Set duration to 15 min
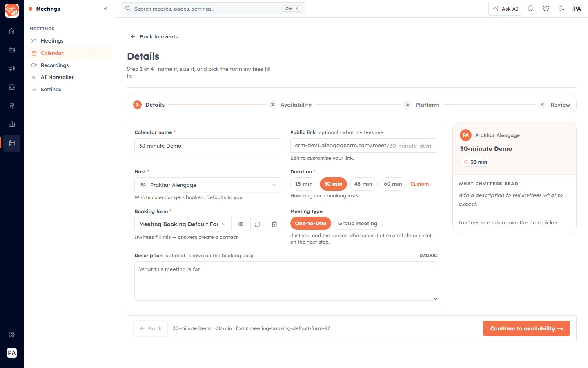Screen dimensions: 588x368 pyautogui.click(x=304, y=184)
